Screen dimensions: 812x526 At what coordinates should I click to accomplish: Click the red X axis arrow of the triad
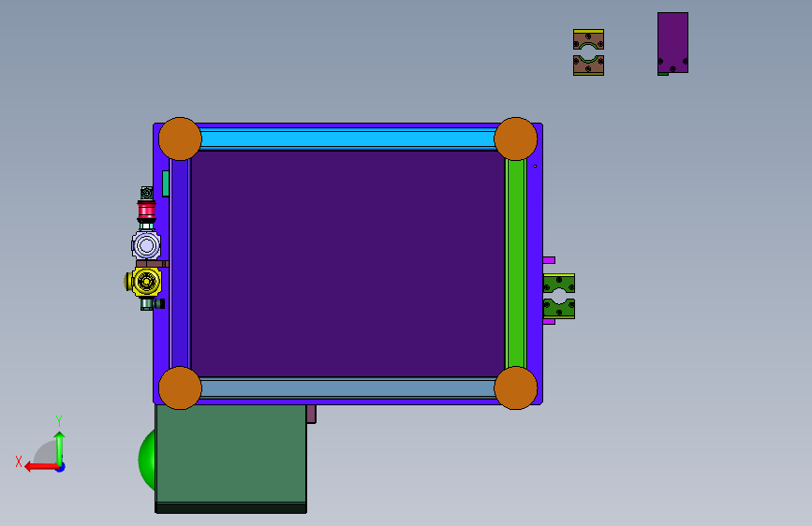[x=41, y=467]
